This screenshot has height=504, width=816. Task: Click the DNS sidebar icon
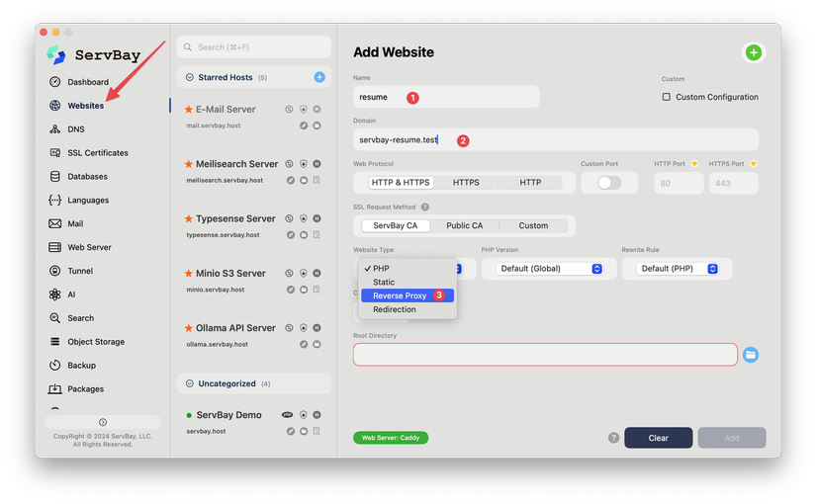point(54,129)
